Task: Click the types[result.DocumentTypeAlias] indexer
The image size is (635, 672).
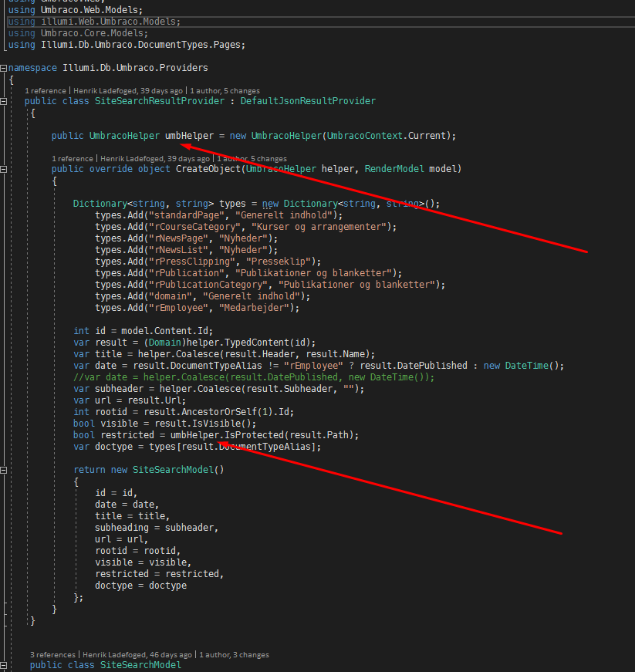Action: (x=233, y=447)
